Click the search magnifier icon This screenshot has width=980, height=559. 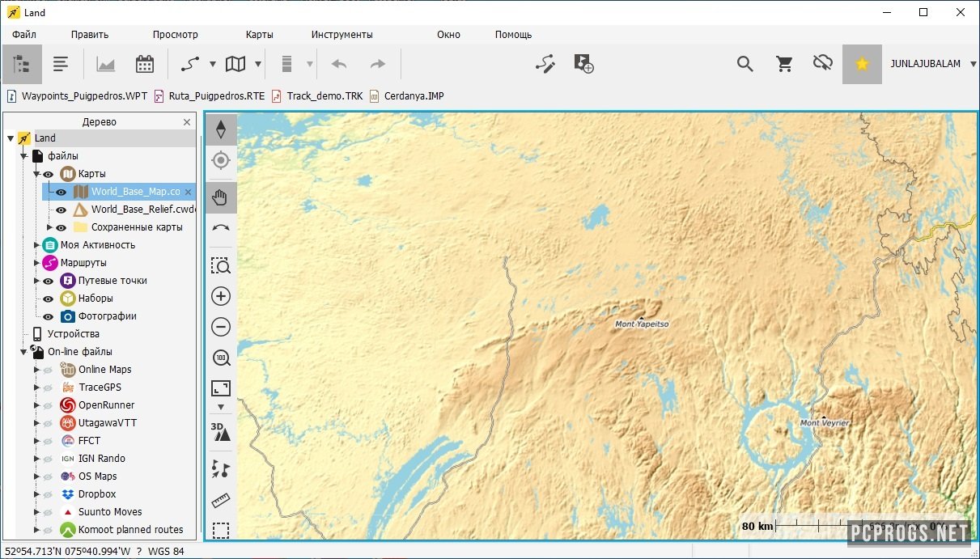click(x=745, y=64)
